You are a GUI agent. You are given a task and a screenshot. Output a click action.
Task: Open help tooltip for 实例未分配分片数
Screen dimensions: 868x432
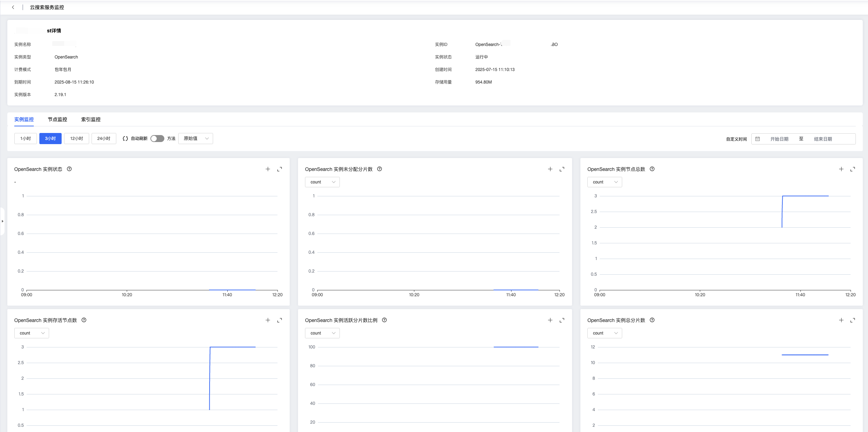pos(380,169)
